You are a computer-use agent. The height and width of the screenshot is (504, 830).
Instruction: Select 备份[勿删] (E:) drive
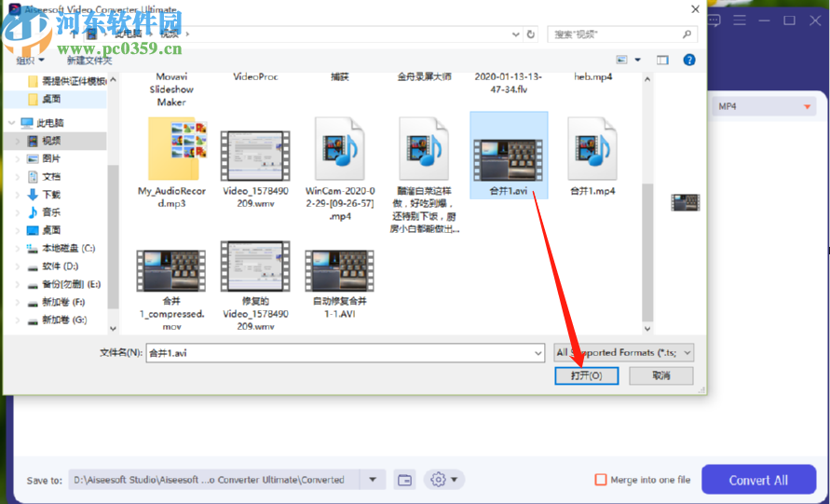pos(71,284)
